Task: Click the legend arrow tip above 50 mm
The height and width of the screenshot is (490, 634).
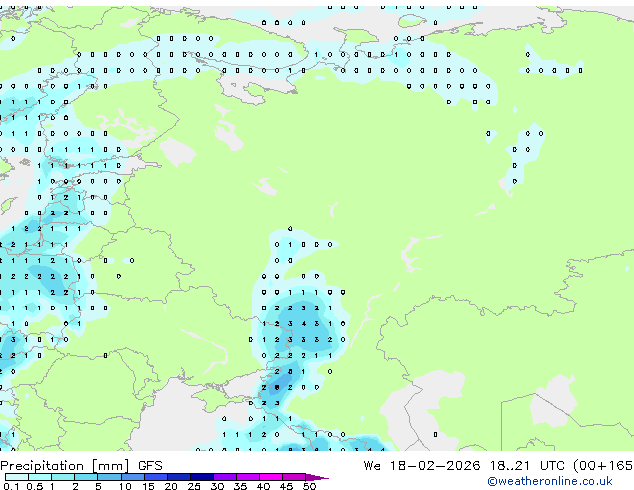Action: pos(317,477)
